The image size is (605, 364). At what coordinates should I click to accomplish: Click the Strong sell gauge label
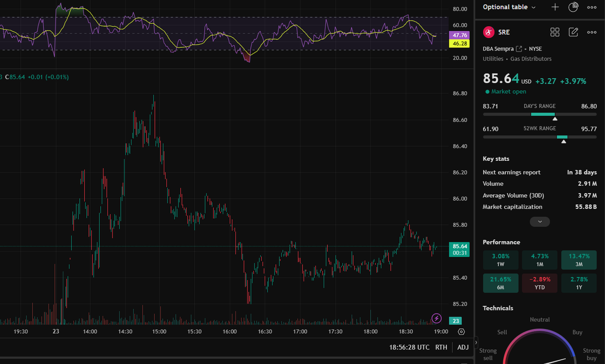click(x=488, y=354)
